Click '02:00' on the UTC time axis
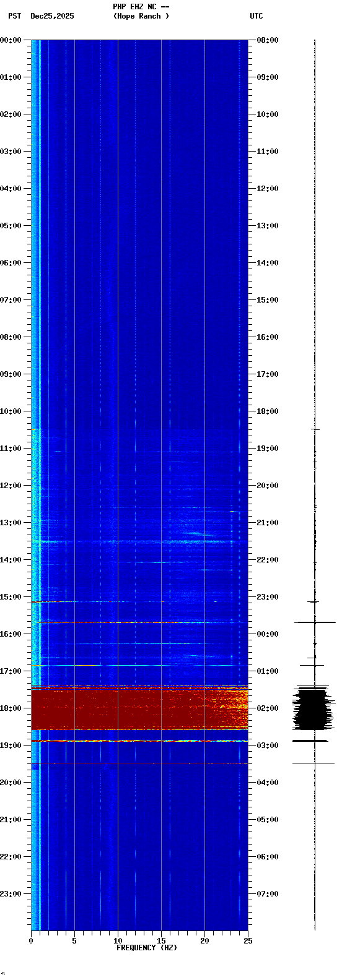 [x=268, y=708]
